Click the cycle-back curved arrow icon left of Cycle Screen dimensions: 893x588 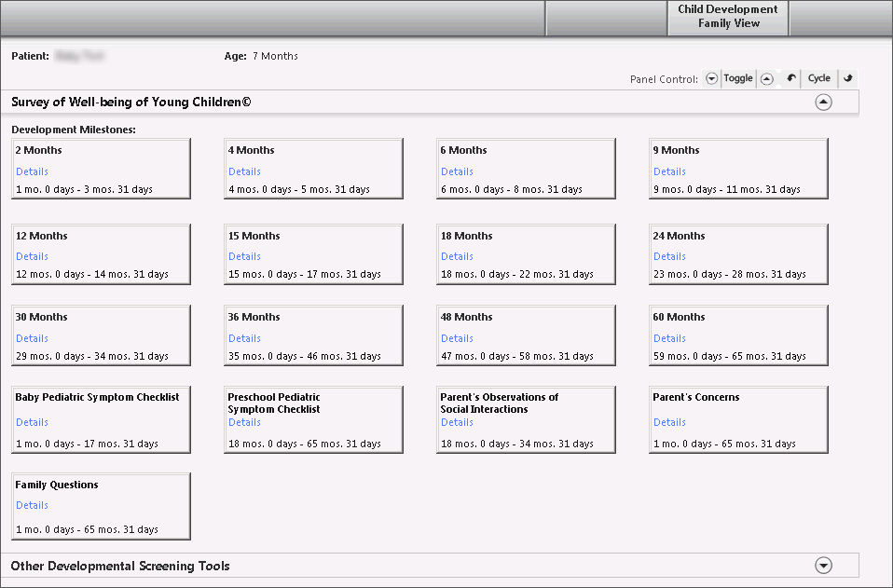click(791, 78)
